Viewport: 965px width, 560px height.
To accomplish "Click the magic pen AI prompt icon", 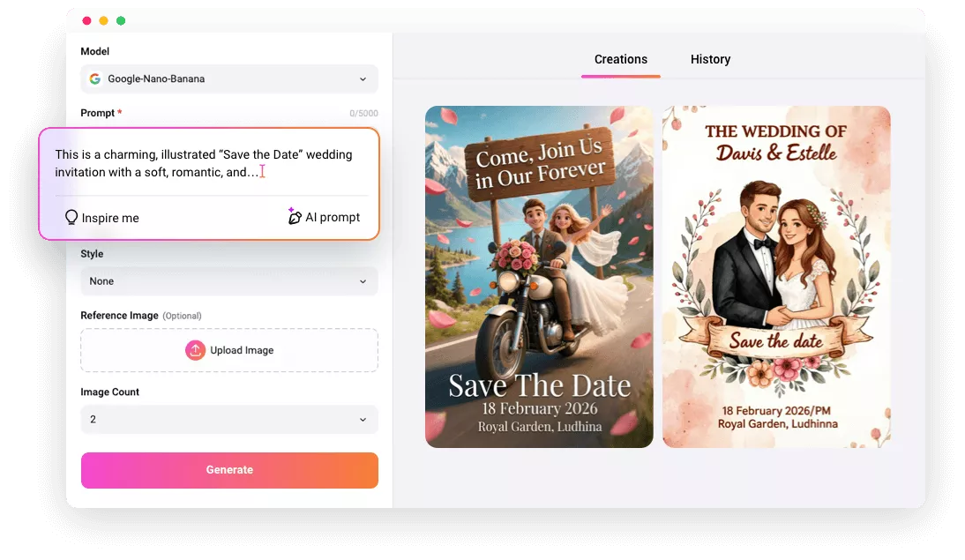I will [x=295, y=216].
